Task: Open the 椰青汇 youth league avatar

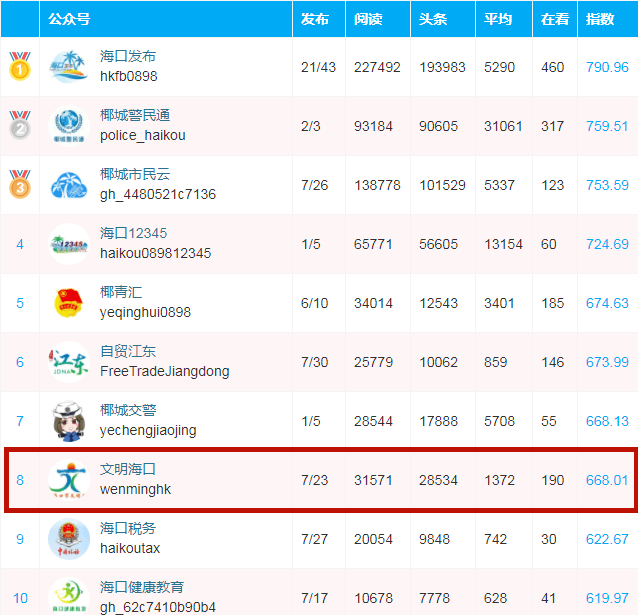Action: tap(68, 303)
